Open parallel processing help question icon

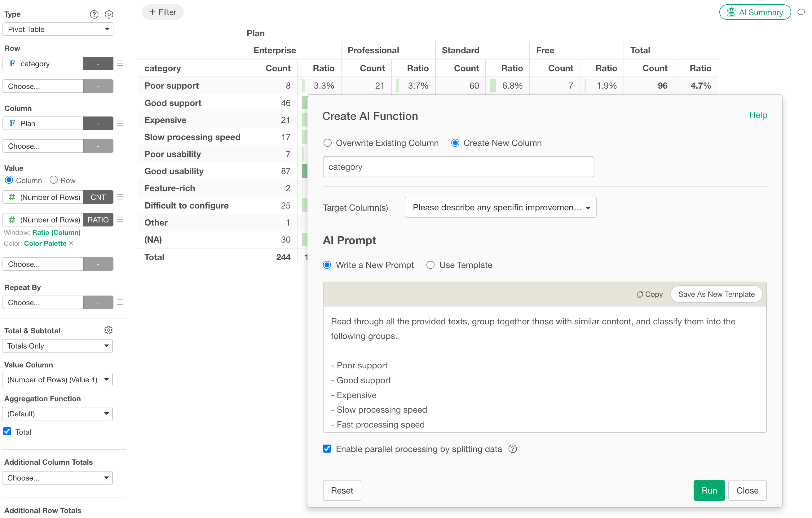[x=513, y=449]
